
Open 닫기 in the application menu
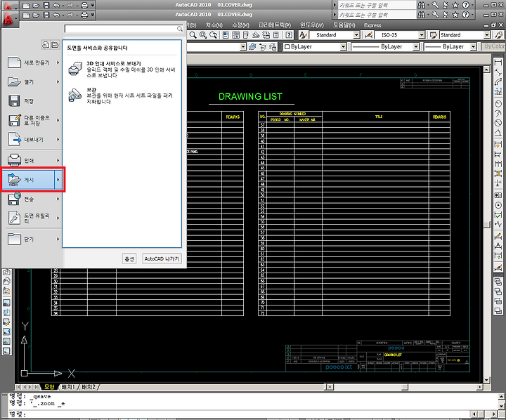[x=31, y=239]
